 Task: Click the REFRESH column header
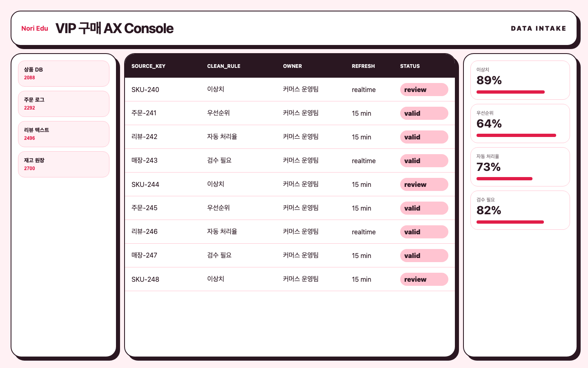tap(363, 66)
